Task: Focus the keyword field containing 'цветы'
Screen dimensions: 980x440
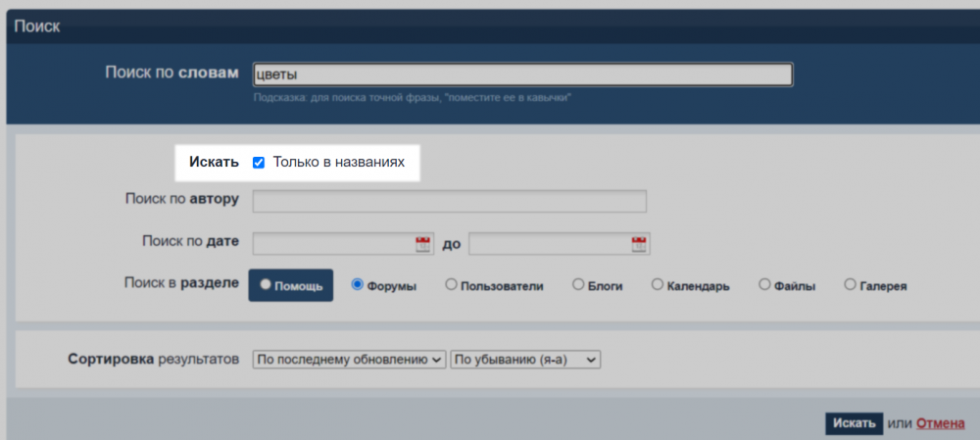Action: point(522,74)
